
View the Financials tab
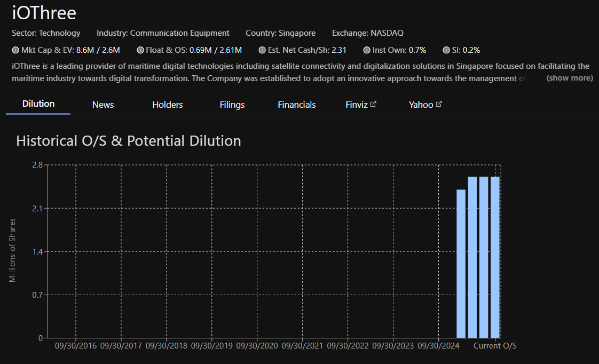pyautogui.click(x=296, y=105)
